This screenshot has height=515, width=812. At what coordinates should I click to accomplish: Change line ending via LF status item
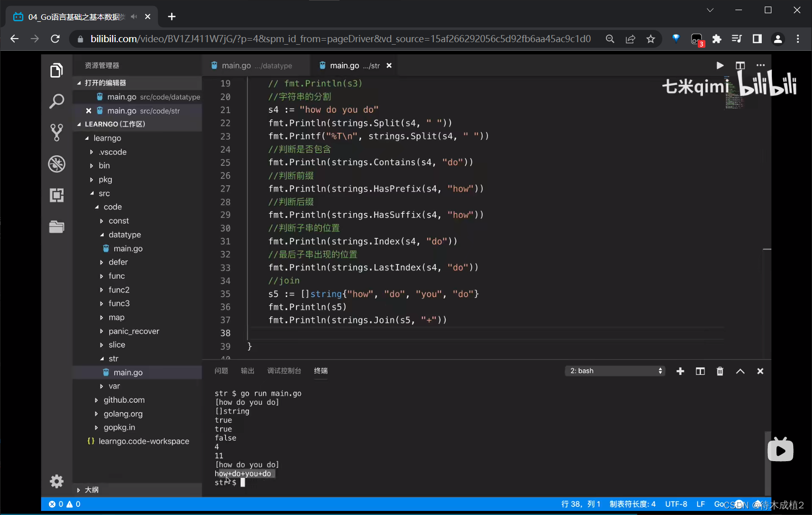701,504
